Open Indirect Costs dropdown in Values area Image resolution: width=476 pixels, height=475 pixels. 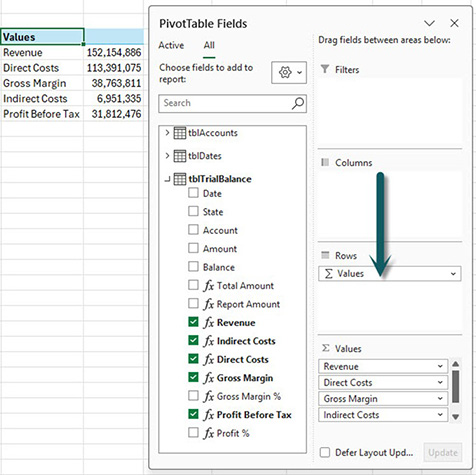(440, 415)
